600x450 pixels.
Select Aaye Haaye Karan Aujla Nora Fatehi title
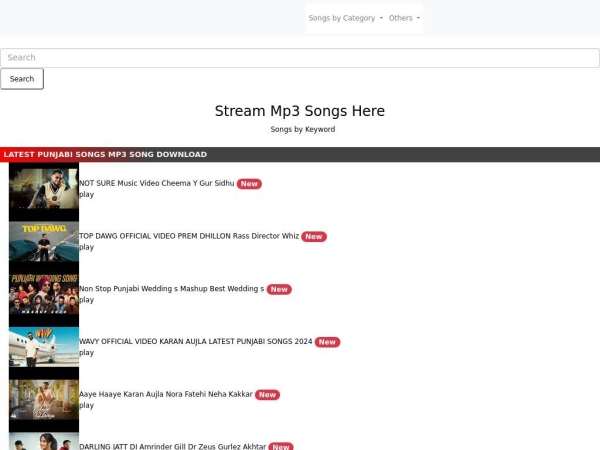(x=166, y=395)
